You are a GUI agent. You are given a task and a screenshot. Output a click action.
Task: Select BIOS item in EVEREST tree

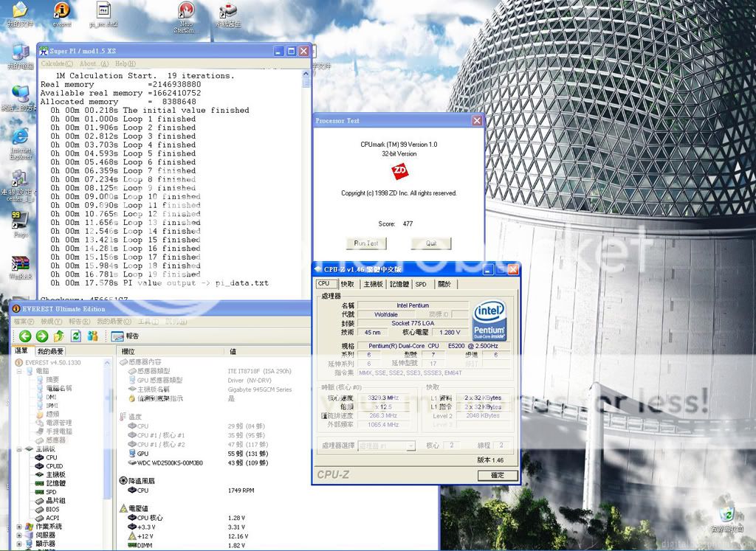(x=47, y=510)
